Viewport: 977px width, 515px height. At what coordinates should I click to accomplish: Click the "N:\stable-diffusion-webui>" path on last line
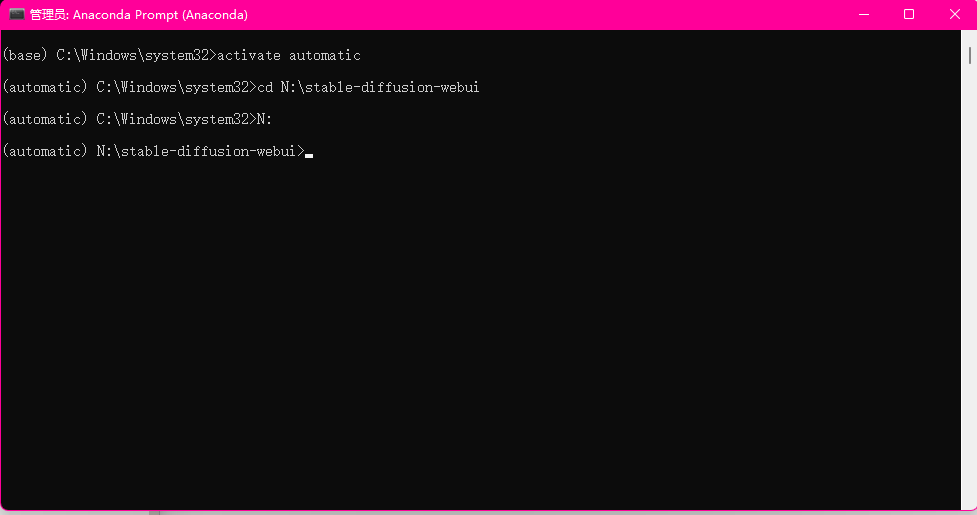(200, 151)
